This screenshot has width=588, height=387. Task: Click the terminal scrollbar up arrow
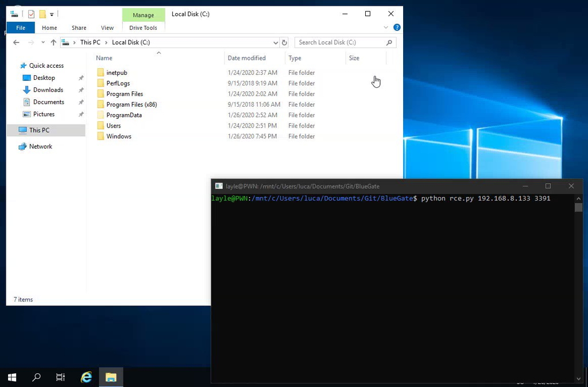pos(578,198)
